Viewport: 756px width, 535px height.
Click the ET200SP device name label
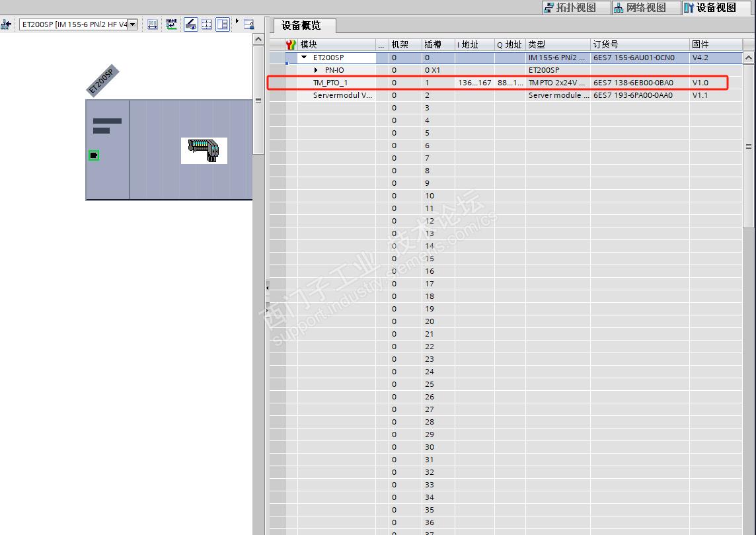pyautogui.click(x=102, y=81)
